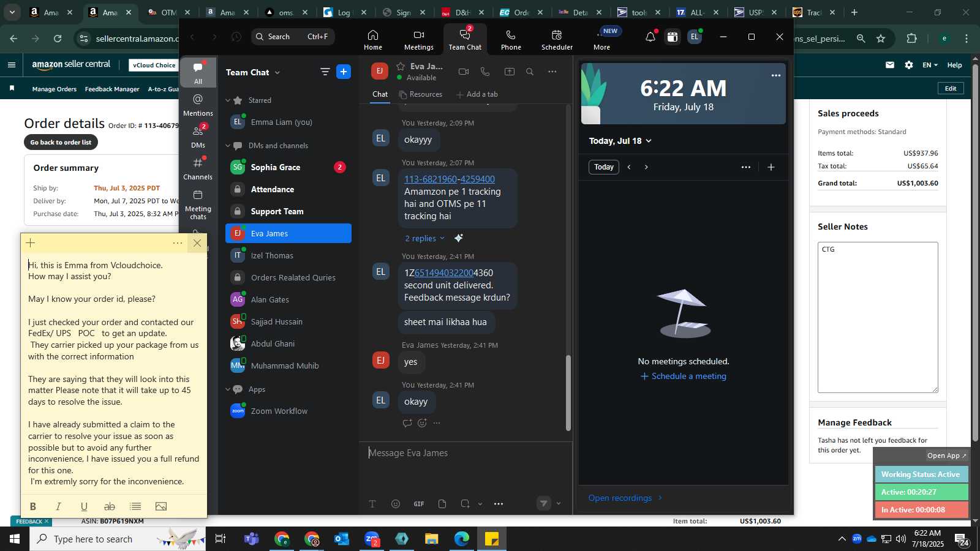980x551 pixels.
Task: Open Channels in Zoom sidebar
Action: coord(198,168)
